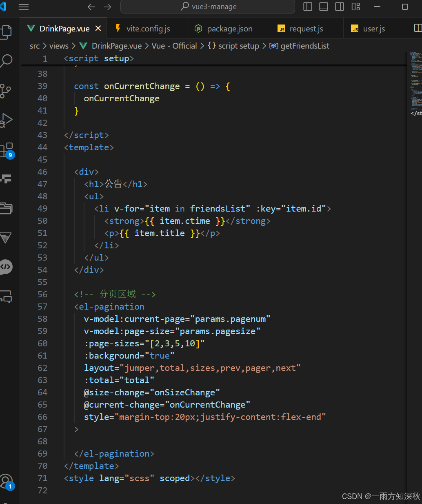Toggle the bottom panel layout icon
Viewport: 422px width, 504px height.
click(324, 7)
